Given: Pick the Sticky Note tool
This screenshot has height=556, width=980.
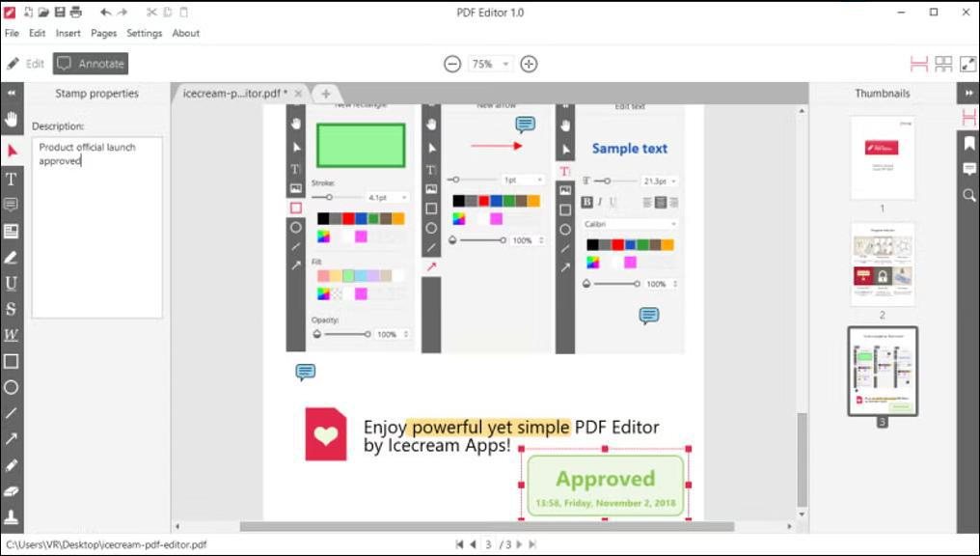Looking at the screenshot, I should pos(12,205).
